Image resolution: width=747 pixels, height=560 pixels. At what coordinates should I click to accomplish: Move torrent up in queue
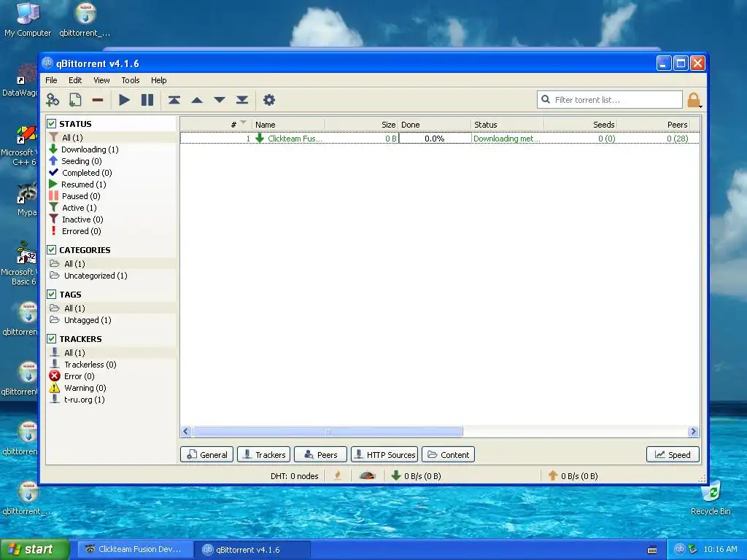point(197,100)
